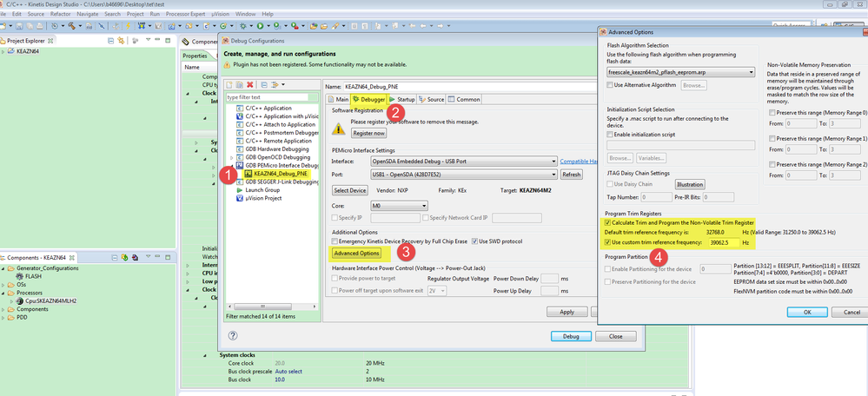Switch to the Common tab
This screenshot has width=868, height=396.
[x=463, y=100]
